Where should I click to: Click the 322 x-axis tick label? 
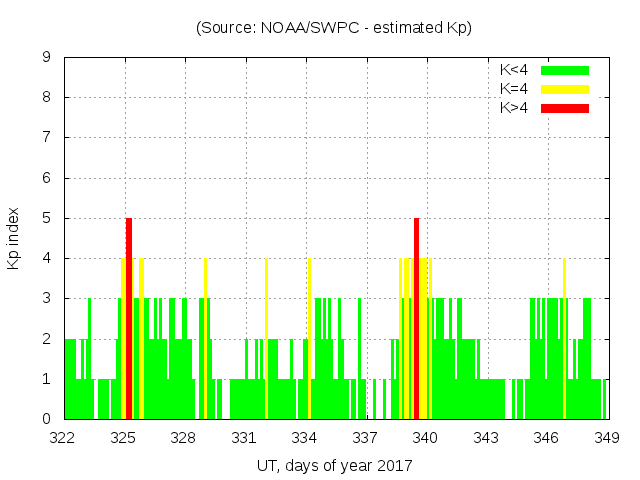(63, 438)
